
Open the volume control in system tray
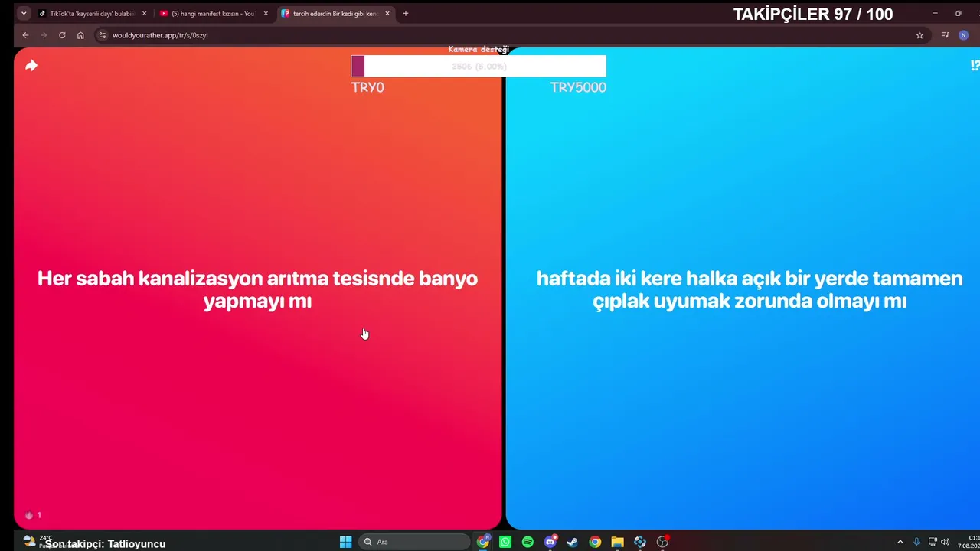click(945, 542)
